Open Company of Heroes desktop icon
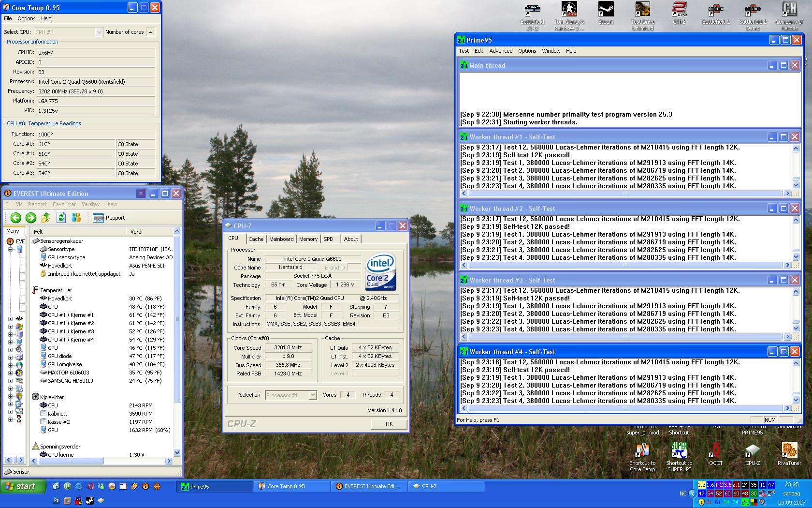The width and height of the screenshot is (812, 508). pos(789,16)
